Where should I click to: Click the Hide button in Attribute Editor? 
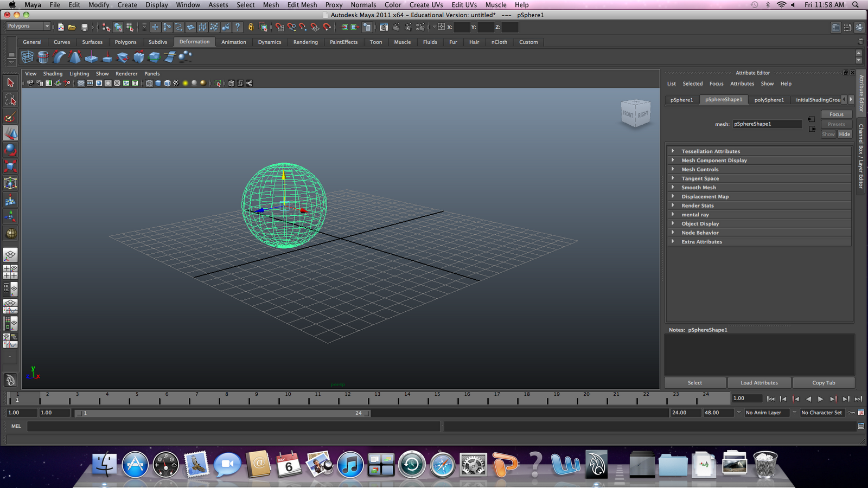845,134
